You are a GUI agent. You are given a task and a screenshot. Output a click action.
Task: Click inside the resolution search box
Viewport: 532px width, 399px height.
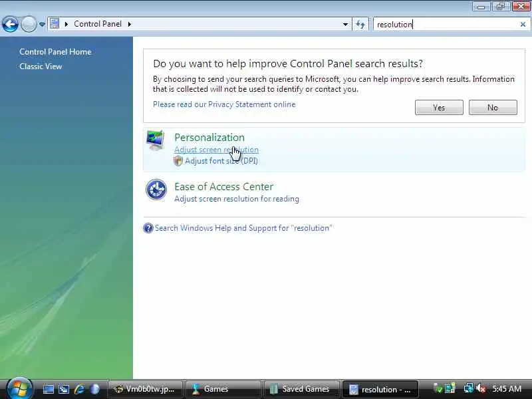click(446, 25)
